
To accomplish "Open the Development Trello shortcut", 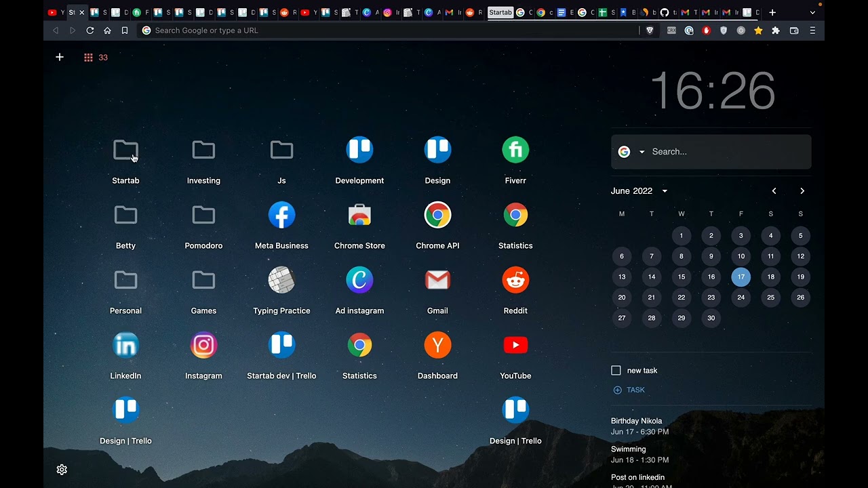I will pos(359,150).
